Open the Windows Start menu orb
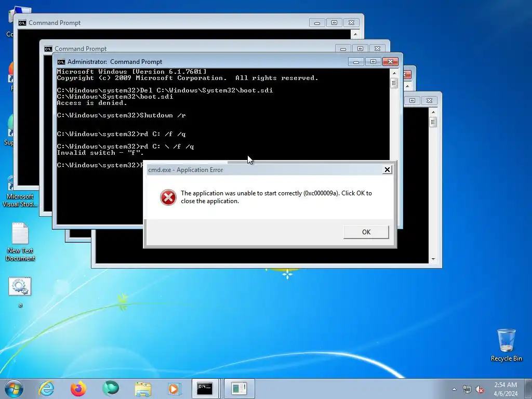 click(14, 389)
